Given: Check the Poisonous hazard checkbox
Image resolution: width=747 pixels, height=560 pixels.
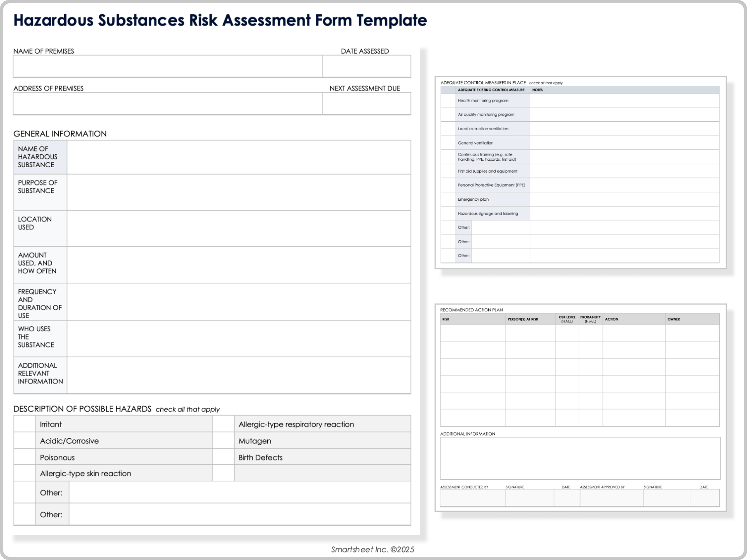Looking at the screenshot, I should pos(24,457).
